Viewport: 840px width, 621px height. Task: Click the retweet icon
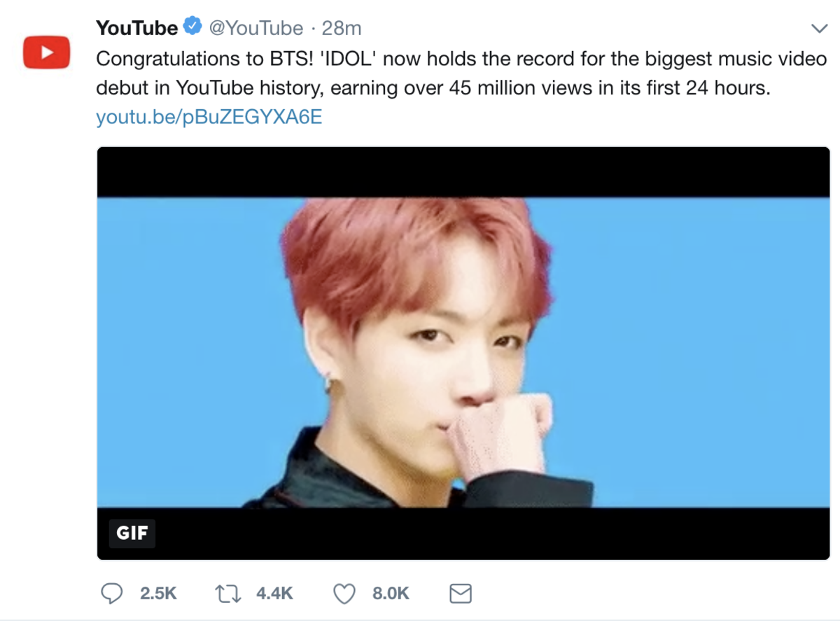(x=230, y=593)
